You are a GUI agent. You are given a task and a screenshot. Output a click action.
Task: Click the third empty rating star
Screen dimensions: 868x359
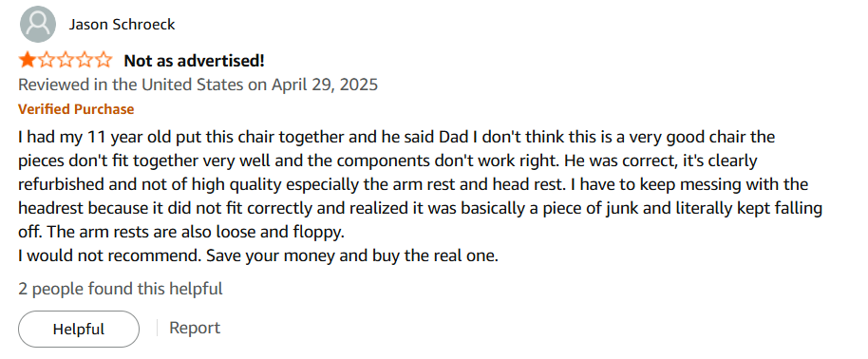(x=66, y=59)
